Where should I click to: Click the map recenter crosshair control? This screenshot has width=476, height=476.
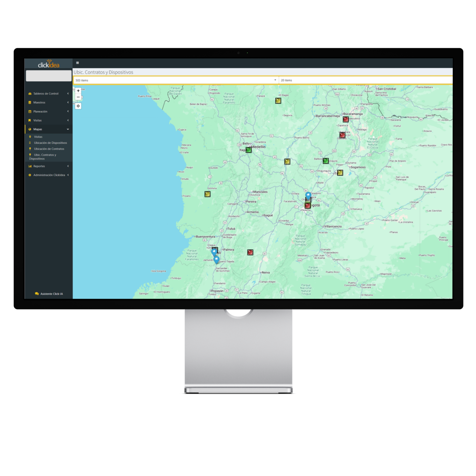tap(78, 106)
